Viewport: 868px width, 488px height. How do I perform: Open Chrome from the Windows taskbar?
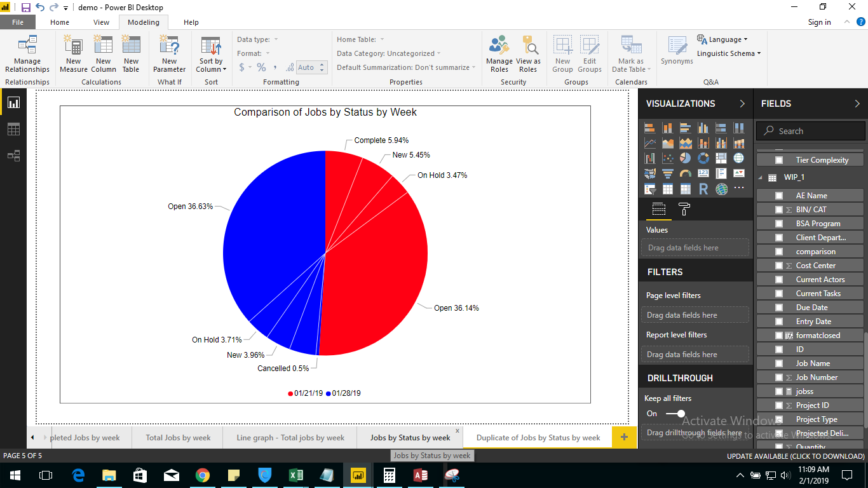click(203, 475)
